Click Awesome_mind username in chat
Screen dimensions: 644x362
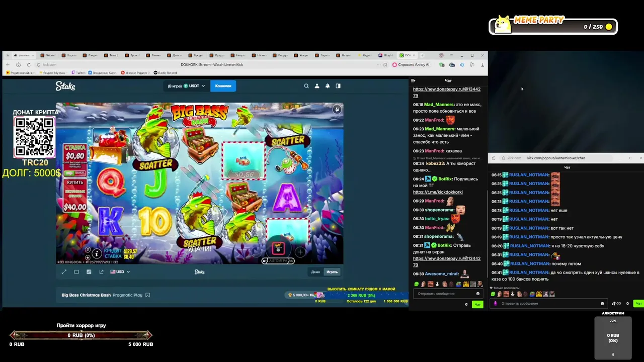click(x=442, y=274)
